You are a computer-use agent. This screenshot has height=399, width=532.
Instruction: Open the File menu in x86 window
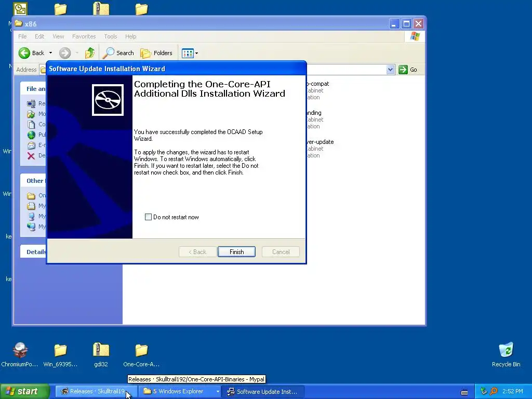(22, 36)
